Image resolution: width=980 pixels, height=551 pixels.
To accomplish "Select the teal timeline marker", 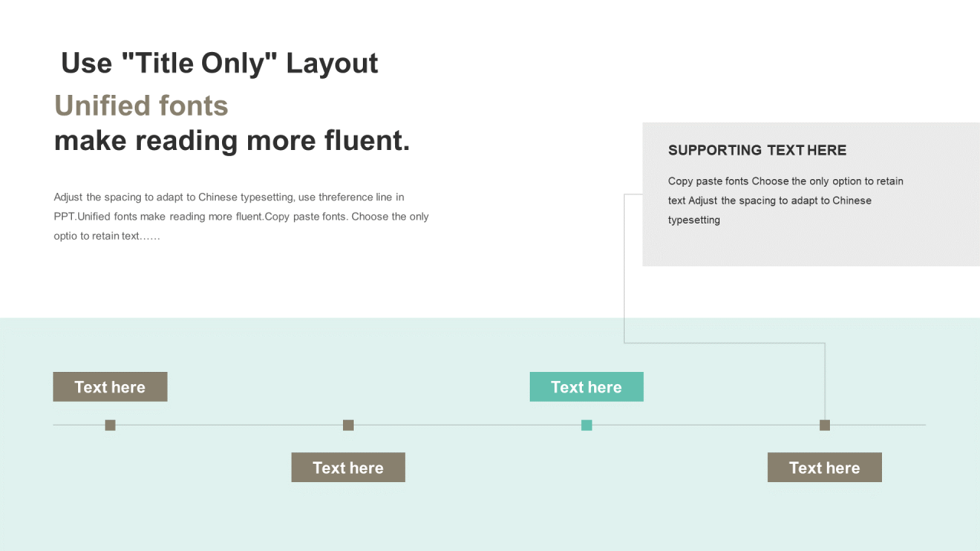I will 586,425.
